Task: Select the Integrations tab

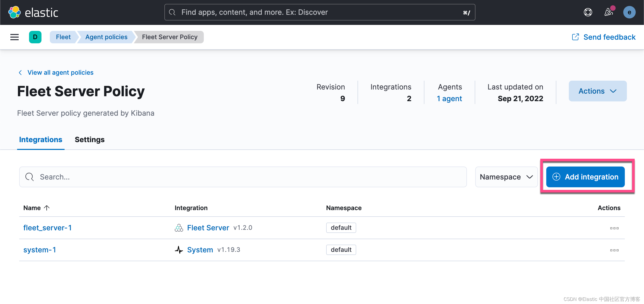Action: [41, 140]
